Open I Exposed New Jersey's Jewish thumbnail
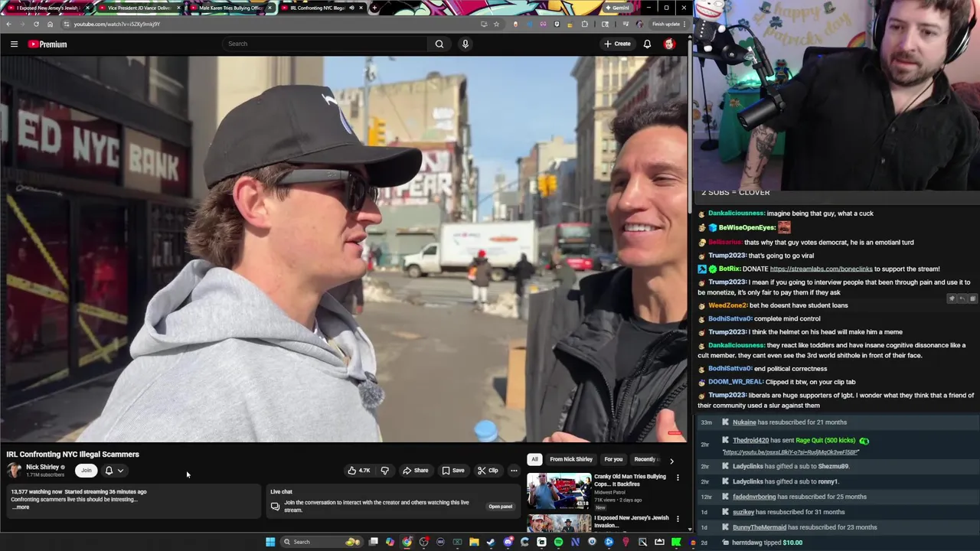 click(558, 523)
